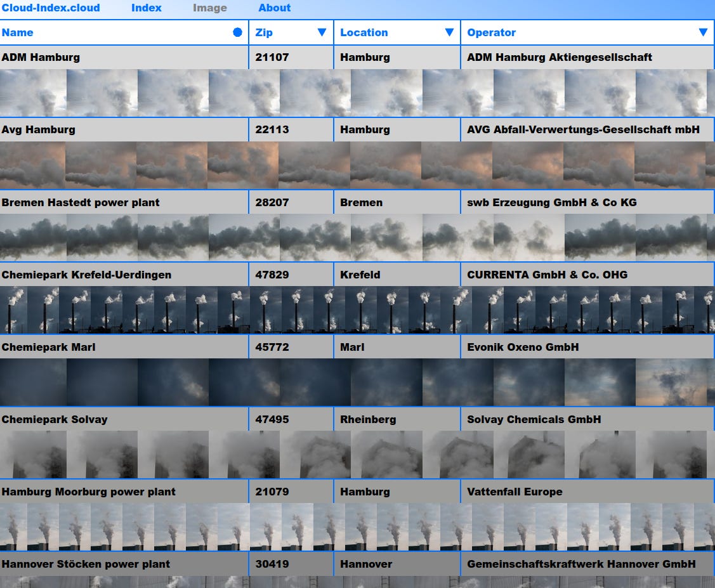Image resolution: width=715 pixels, height=588 pixels.
Task: Click zip code 21079
Action: tap(272, 492)
